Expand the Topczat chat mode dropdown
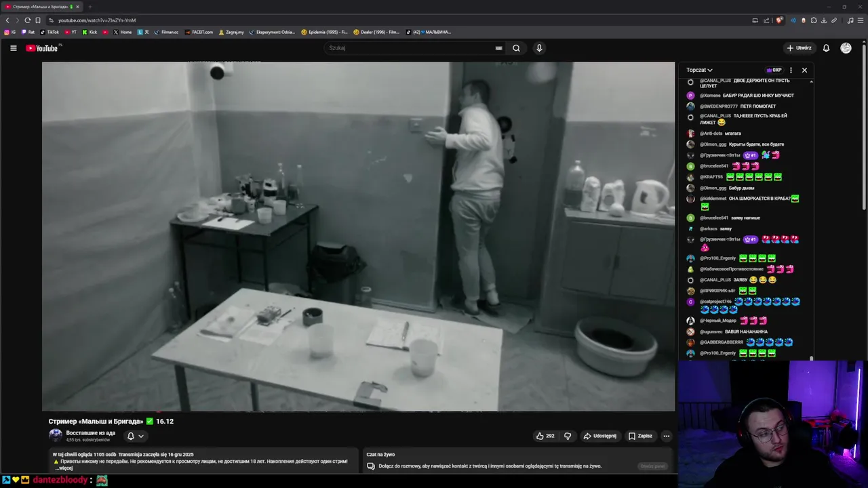This screenshot has width=868, height=488. click(699, 70)
